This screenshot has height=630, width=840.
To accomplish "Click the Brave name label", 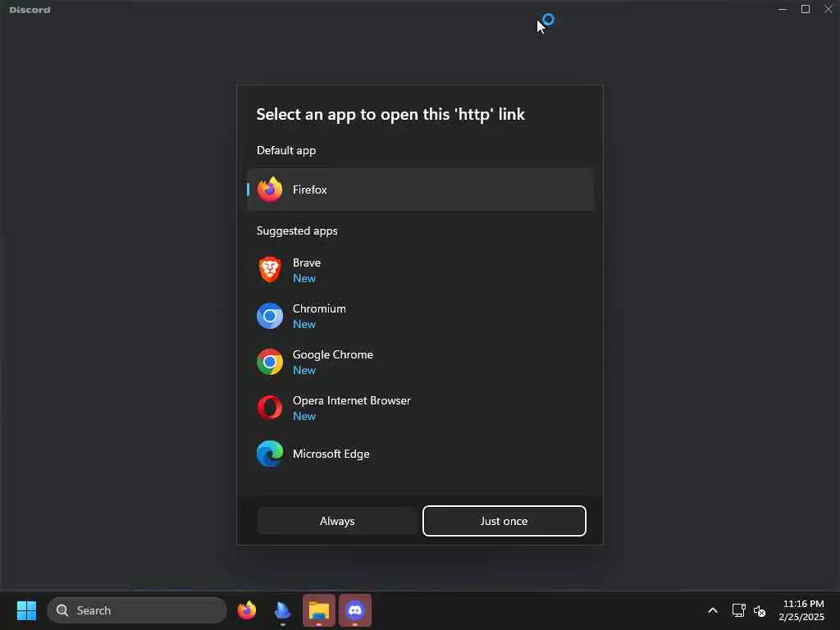I will [x=307, y=262].
